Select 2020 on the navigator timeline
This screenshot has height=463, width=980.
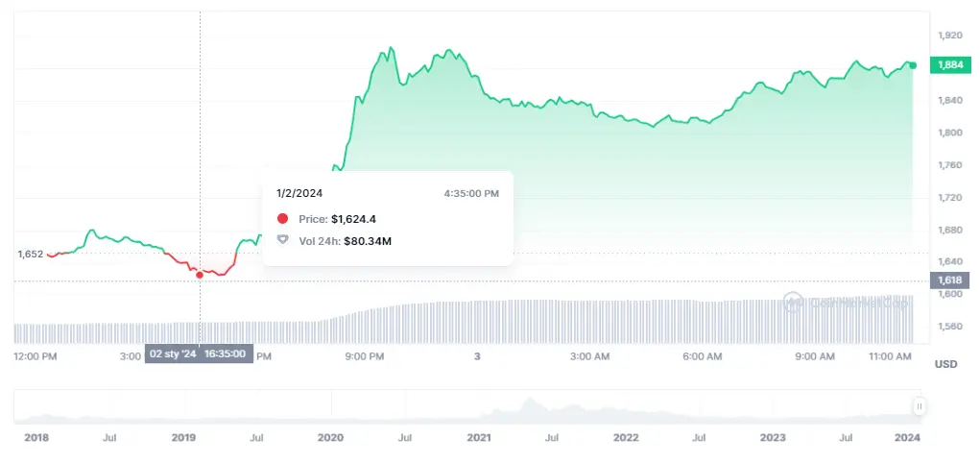point(331,438)
